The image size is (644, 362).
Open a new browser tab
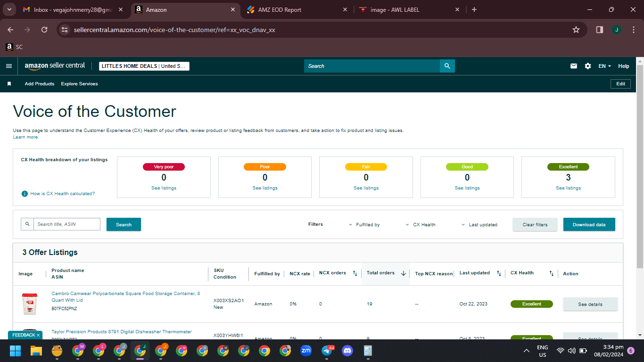click(474, 9)
